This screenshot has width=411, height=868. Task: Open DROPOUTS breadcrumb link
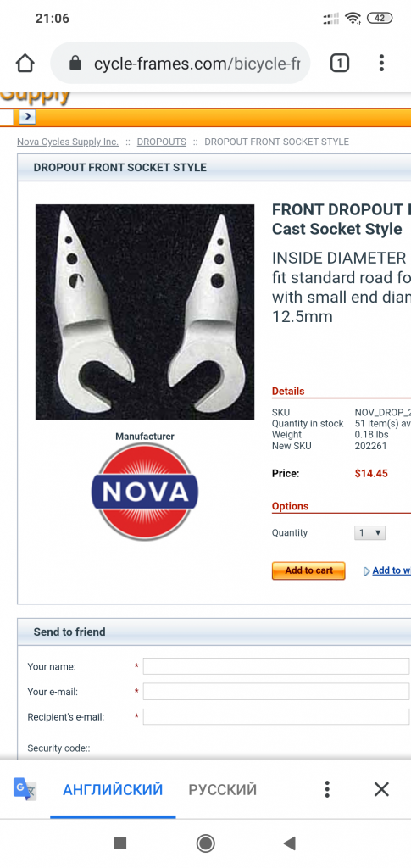point(162,142)
